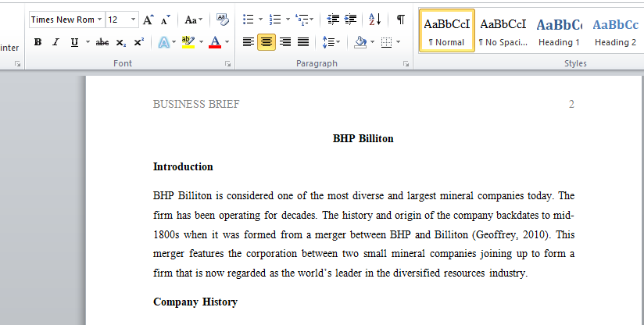Apply the Heading 1 style
This screenshot has width=644, height=325.
(559, 30)
